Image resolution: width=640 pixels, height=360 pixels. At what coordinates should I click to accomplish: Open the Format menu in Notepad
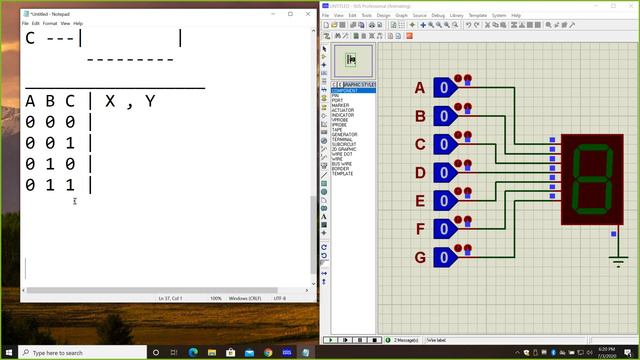pos(50,24)
